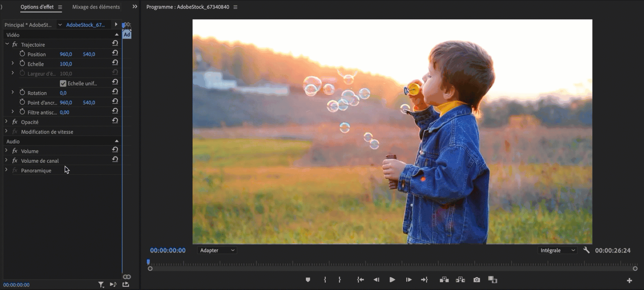Viewport: 644px width, 290px height.
Task: Open the button editor plus icon
Action: click(630, 280)
